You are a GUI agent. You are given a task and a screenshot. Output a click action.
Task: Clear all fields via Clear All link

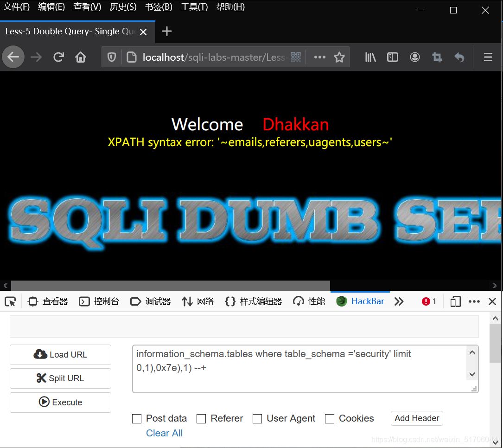[164, 433]
